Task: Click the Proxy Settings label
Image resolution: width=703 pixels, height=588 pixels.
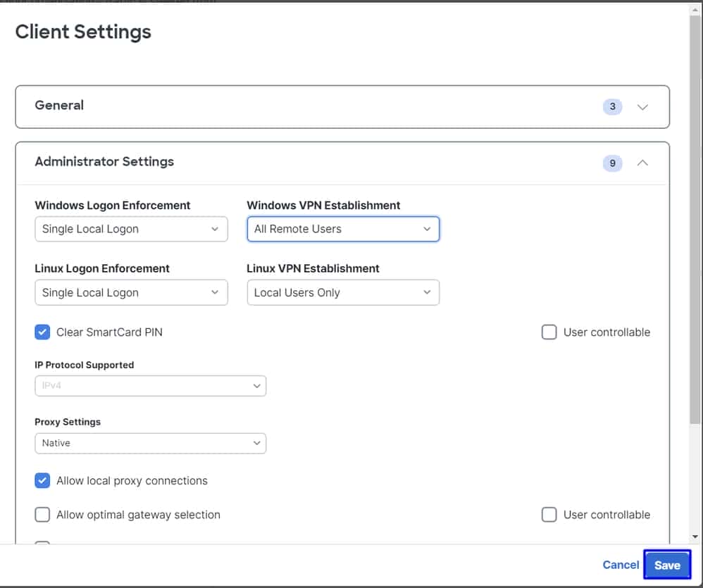Action: [x=68, y=422]
